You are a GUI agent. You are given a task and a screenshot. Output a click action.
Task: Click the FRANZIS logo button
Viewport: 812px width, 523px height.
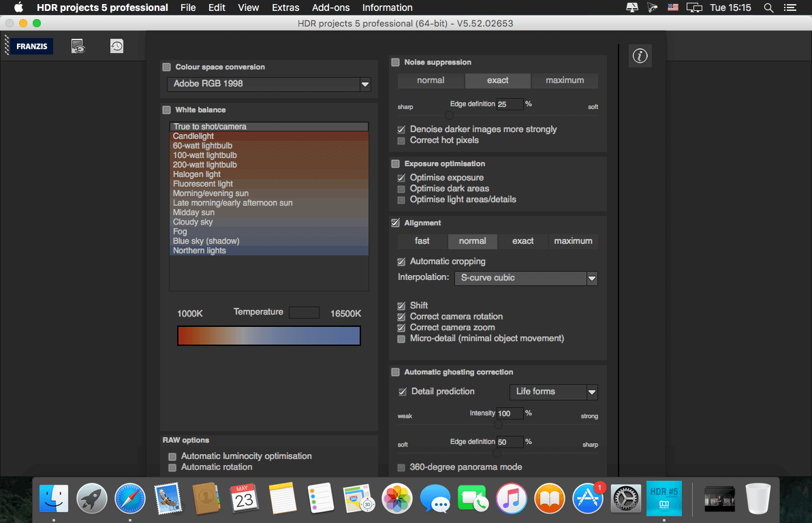click(x=31, y=46)
